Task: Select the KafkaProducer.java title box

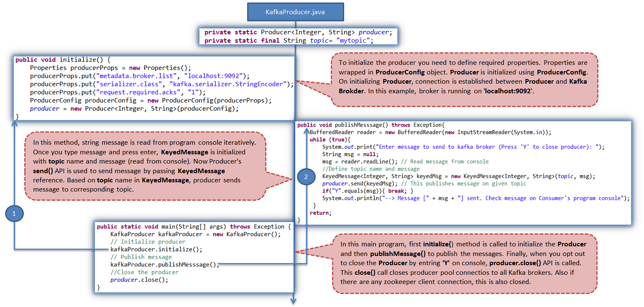Action: 295,12
